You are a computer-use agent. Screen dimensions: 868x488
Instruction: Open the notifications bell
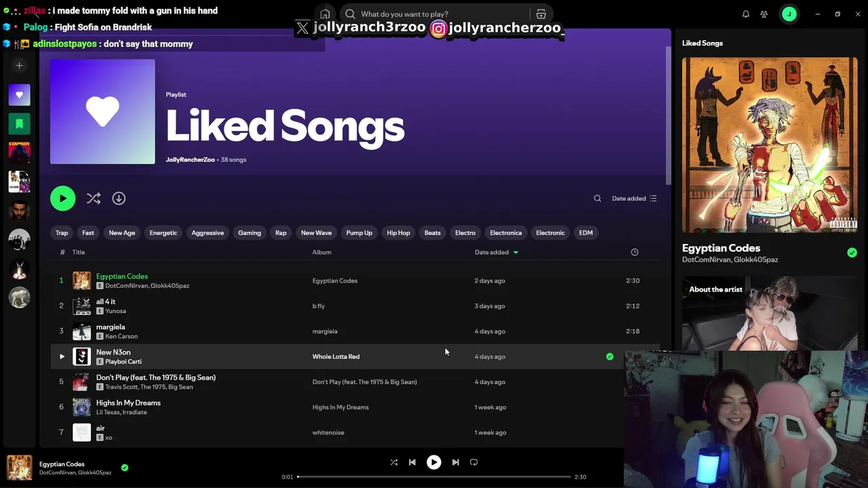(x=745, y=14)
